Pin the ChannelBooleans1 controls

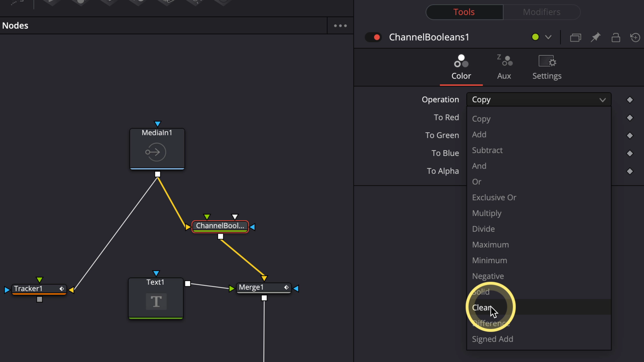coord(596,37)
